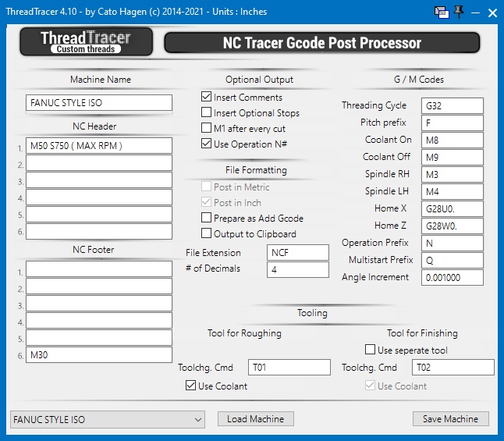
Task: Open the FANUC STYLE ISO machine dropdown
Action: [x=108, y=420]
